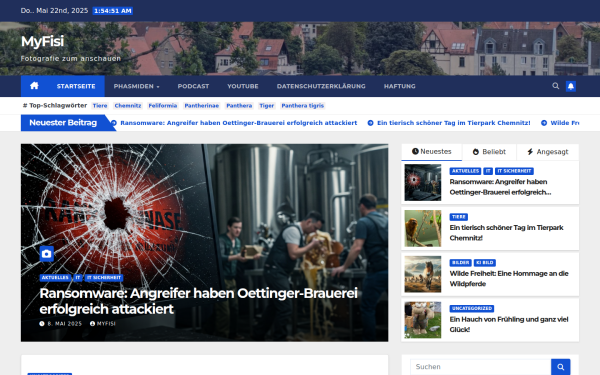
Task: Click Aktuelles badge in sidebar list
Action: click(x=465, y=171)
